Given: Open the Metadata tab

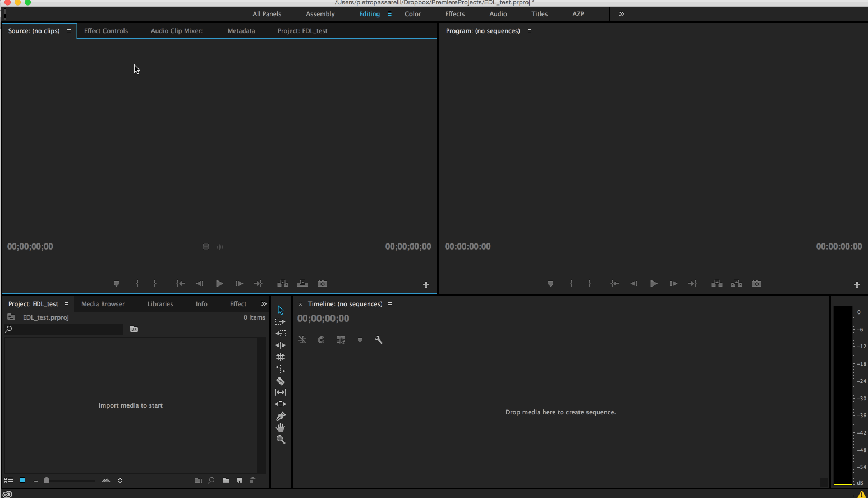Looking at the screenshot, I should coord(241,31).
